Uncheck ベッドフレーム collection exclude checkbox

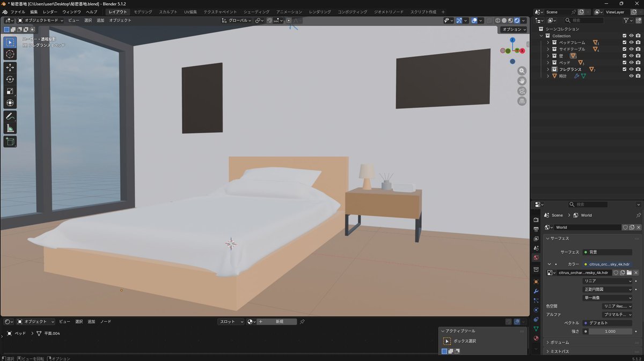pyautogui.click(x=624, y=42)
